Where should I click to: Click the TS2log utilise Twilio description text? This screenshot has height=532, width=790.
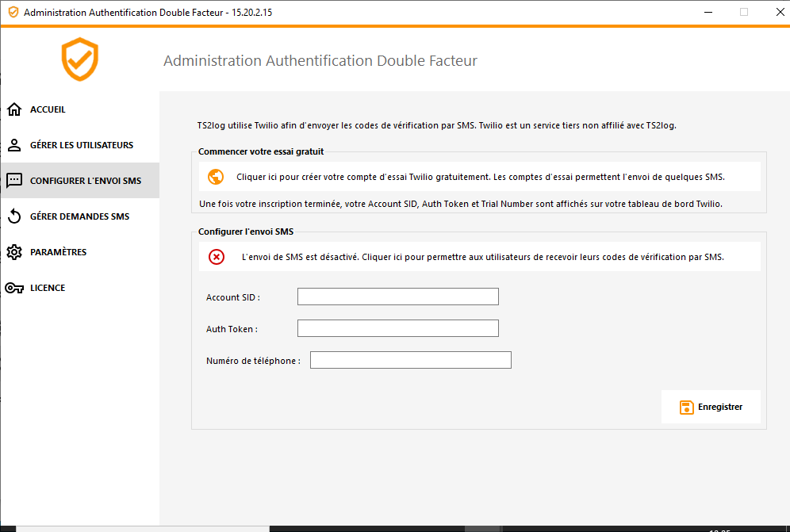click(x=436, y=125)
